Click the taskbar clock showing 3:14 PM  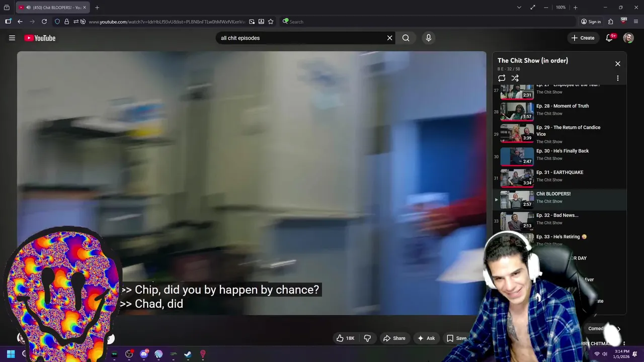tap(621, 354)
